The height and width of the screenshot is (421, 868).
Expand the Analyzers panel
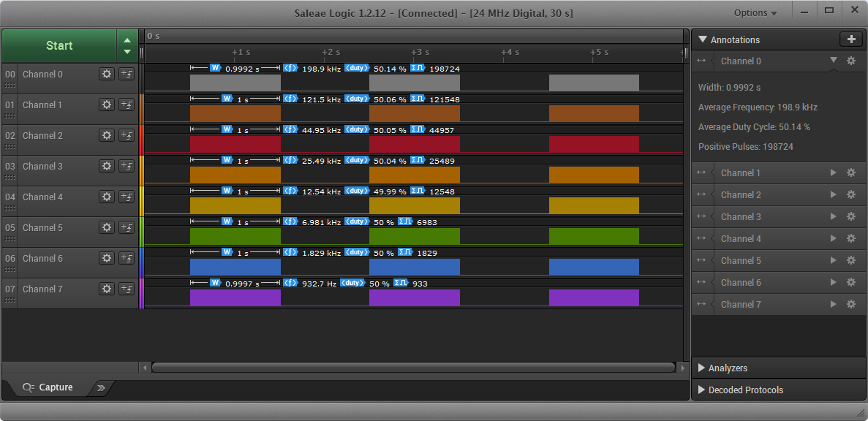tap(701, 368)
